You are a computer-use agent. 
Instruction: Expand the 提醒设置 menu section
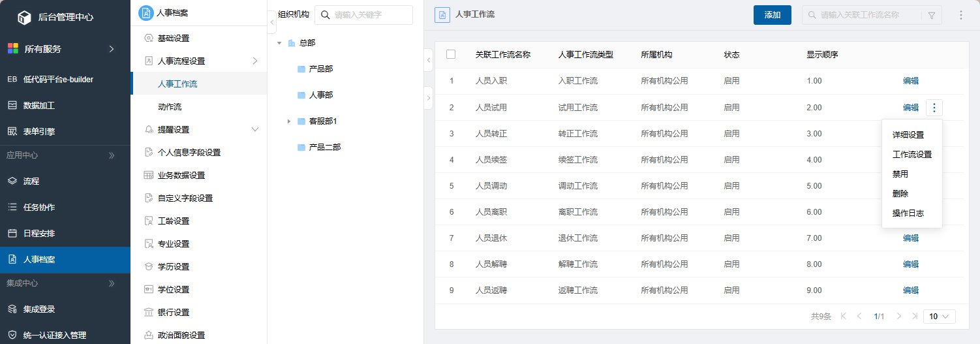255,129
